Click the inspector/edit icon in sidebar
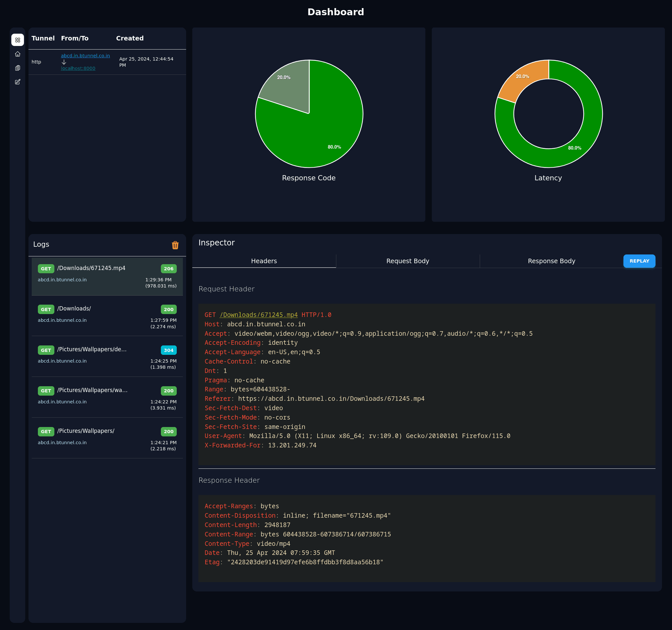This screenshot has height=630, width=672. click(18, 82)
